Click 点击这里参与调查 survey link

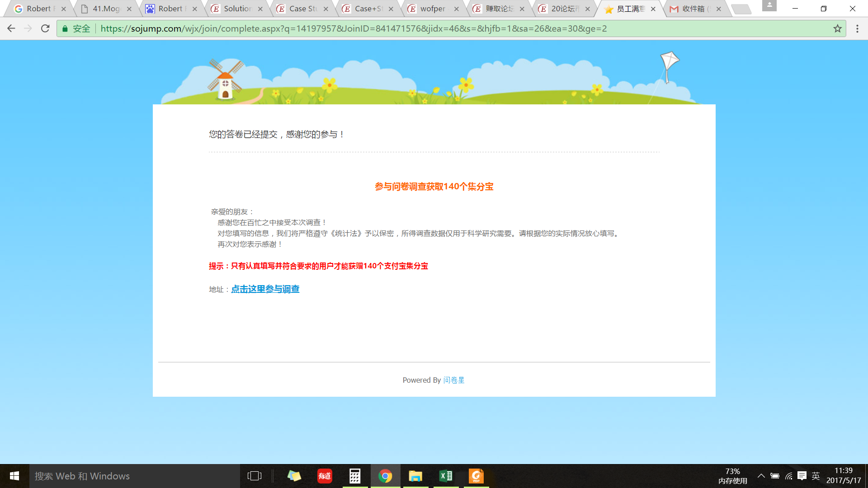265,289
